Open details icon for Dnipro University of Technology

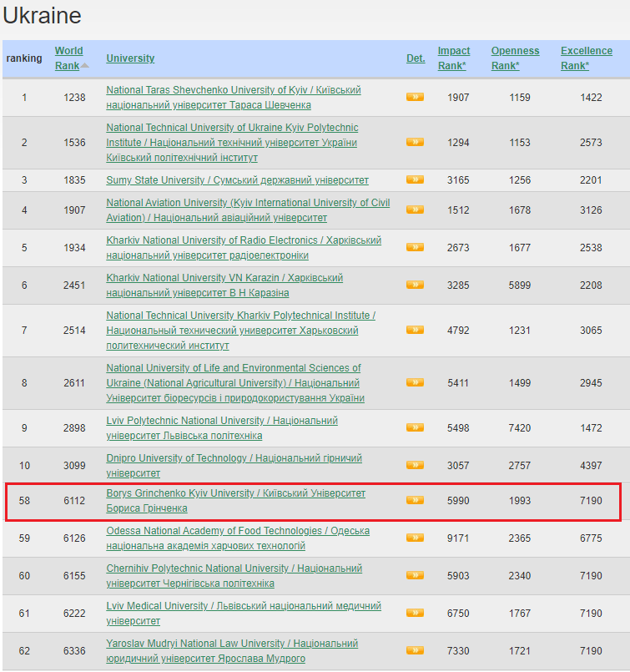(415, 465)
